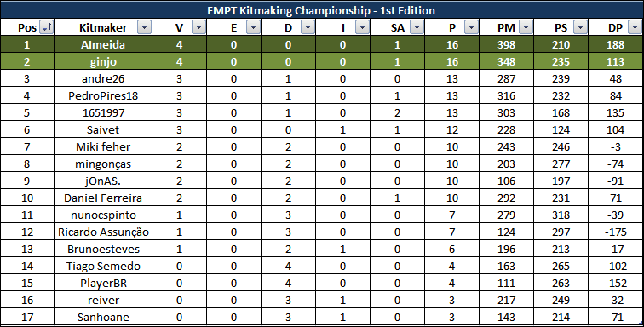Click the PM column filter arrow
644x327 pixels.
point(526,27)
